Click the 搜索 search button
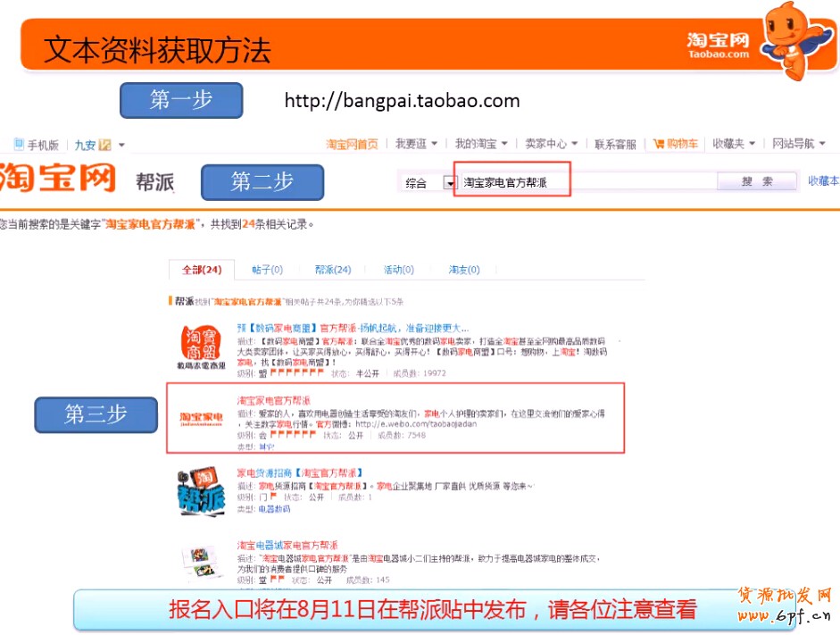The height and width of the screenshot is (635, 840). click(x=757, y=181)
